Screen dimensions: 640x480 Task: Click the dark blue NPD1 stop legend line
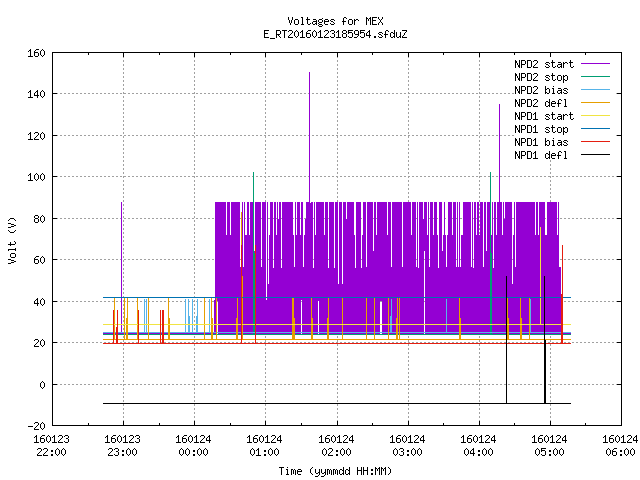click(x=595, y=129)
